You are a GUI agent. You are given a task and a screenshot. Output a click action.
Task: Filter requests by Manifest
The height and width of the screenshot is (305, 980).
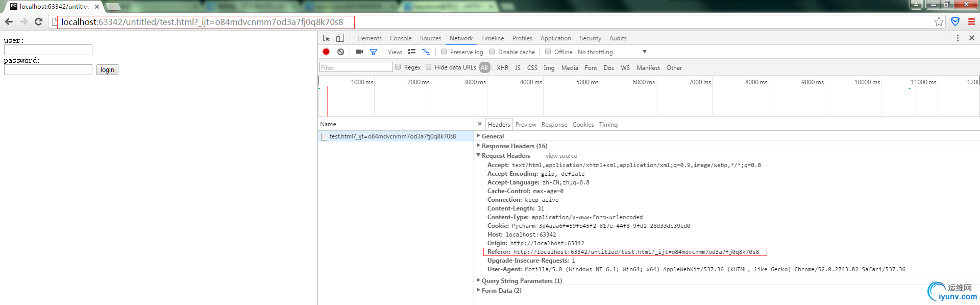tap(648, 67)
